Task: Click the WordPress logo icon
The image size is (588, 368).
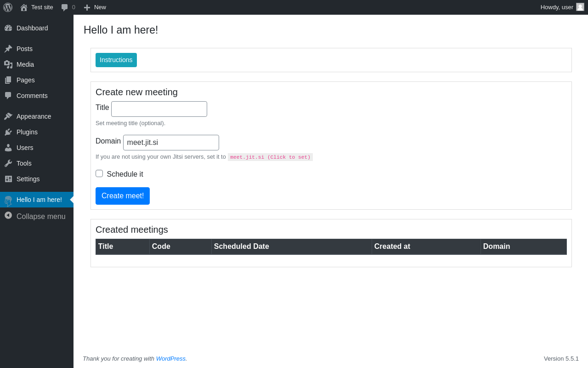Action: point(8,7)
